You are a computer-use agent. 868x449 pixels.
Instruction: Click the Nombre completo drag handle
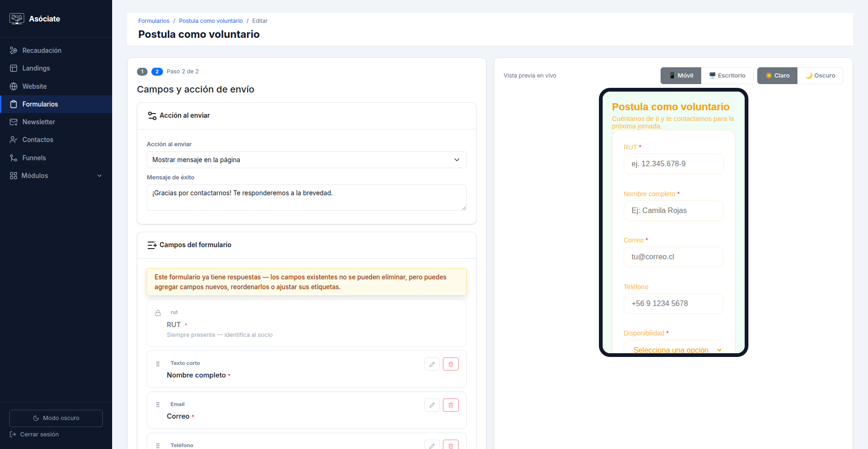pos(158,363)
